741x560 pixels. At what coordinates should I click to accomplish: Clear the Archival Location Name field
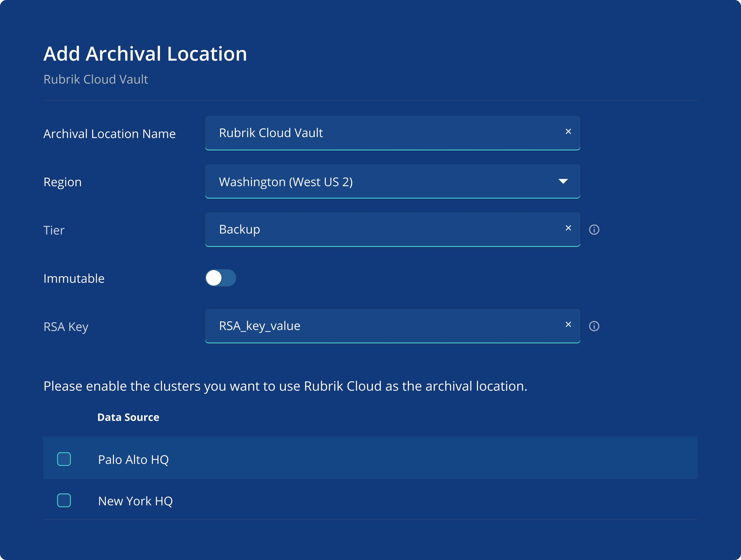[568, 131]
